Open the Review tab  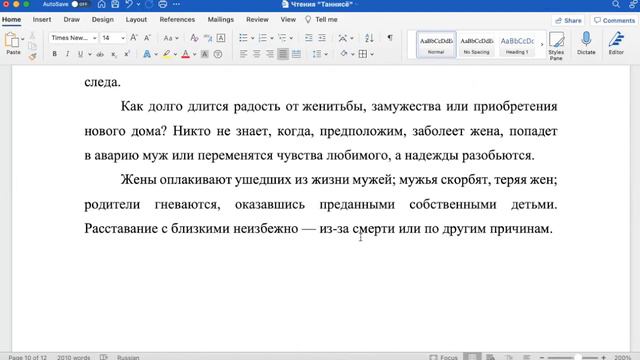[x=257, y=20]
